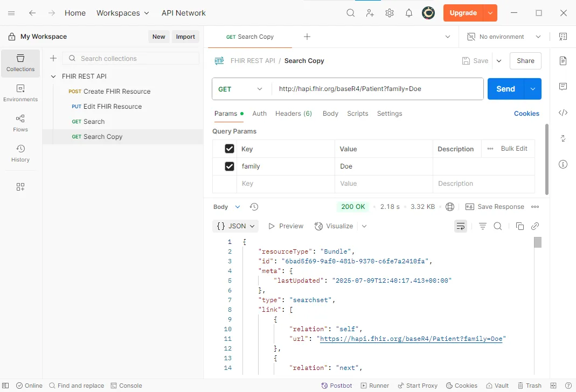
Task: Select the Search Copy request tab
Action: tap(250, 37)
